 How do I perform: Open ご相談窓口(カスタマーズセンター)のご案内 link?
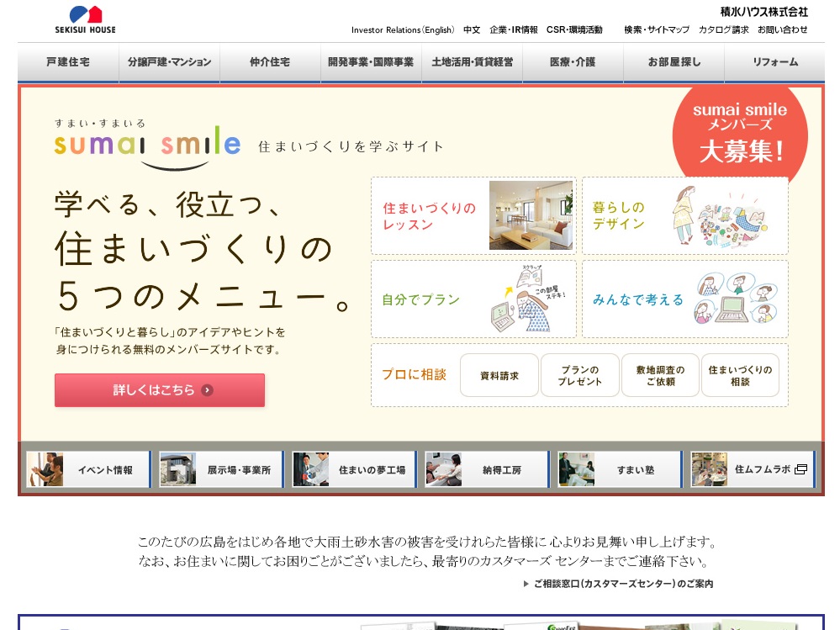pos(623,584)
